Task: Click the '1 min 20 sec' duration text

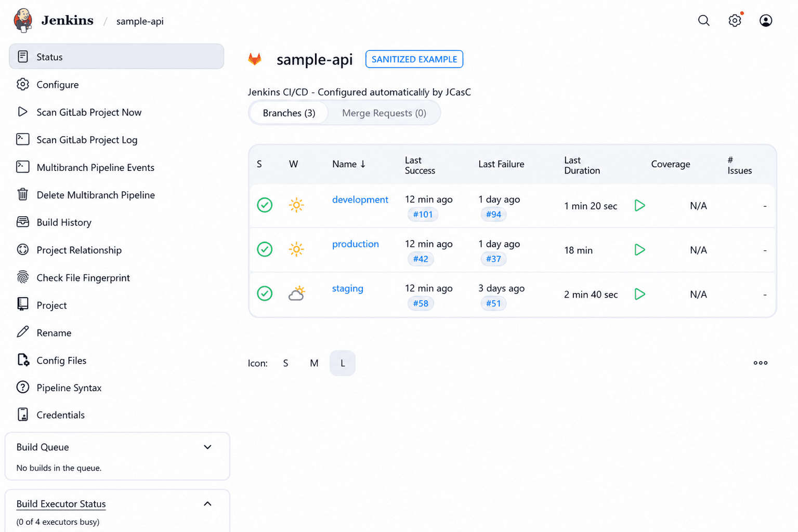Action: (x=591, y=206)
